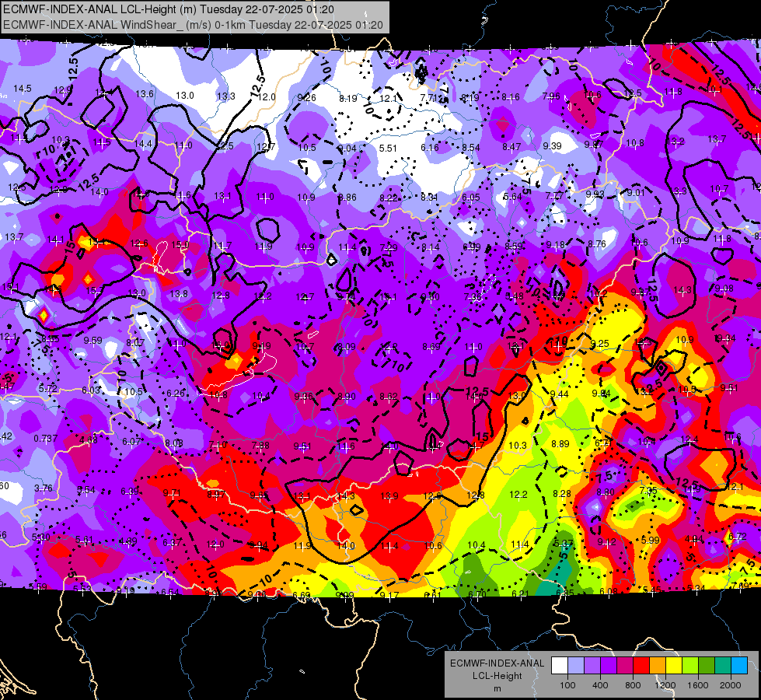
Task: Click the teal legend swatch
Action: point(723,666)
